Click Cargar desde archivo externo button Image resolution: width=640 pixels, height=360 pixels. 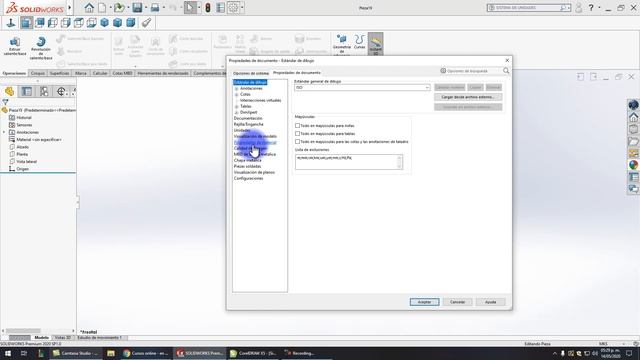coord(468,97)
